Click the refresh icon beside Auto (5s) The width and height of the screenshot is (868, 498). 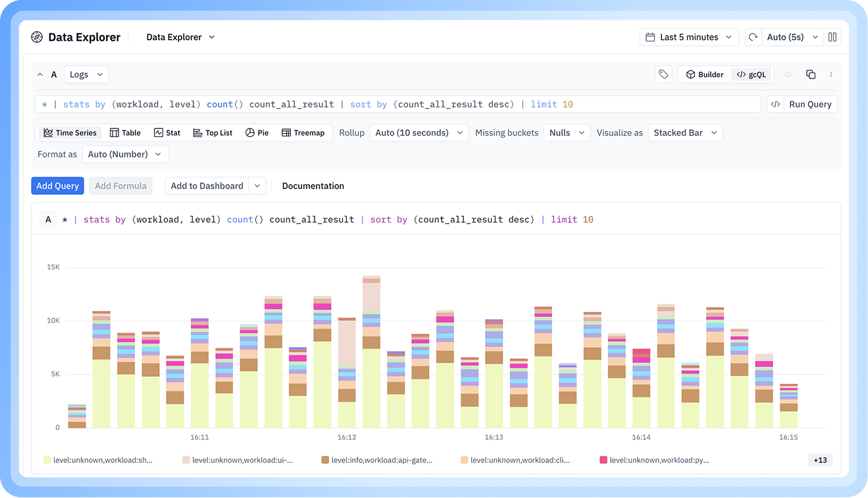point(753,37)
